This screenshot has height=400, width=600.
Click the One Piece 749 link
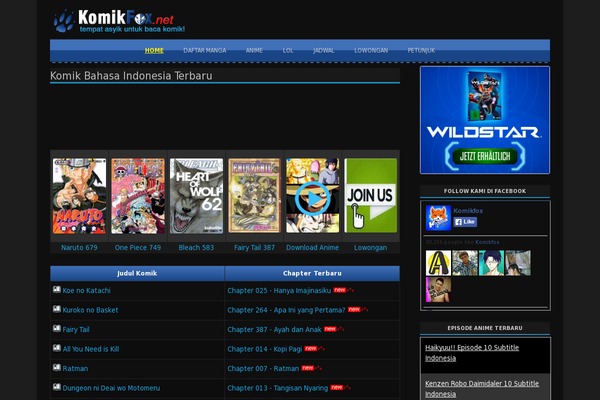[x=138, y=248]
